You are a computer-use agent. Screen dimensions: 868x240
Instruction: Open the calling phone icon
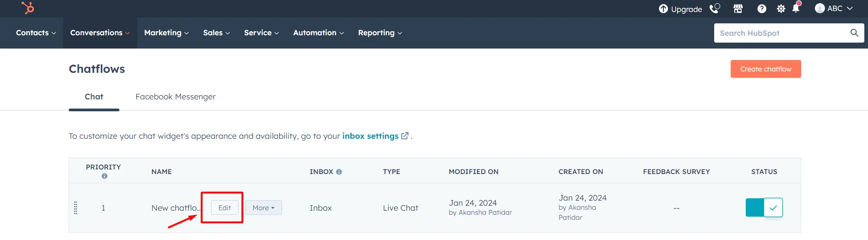click(x=715, y=9)
